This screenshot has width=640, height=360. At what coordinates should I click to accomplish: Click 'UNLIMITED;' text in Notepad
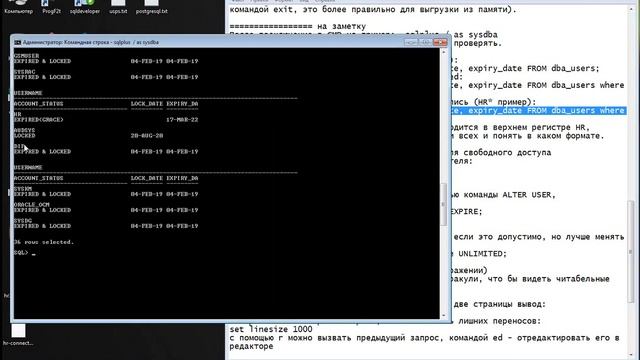482,253
